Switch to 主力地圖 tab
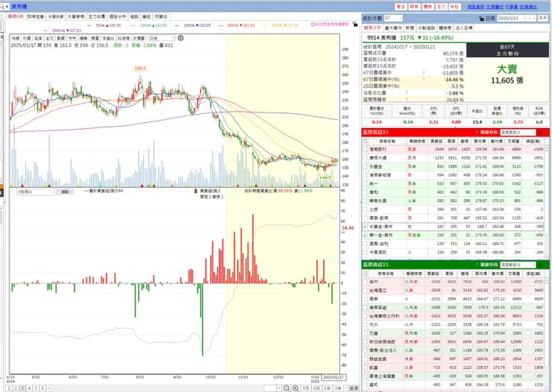Screen dimensions: 552x392 (x=96, y=16)
